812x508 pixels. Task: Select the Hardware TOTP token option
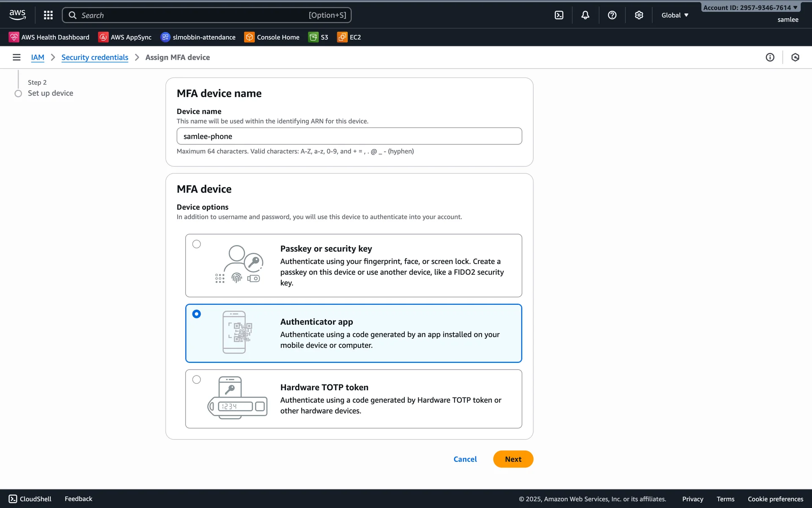(197, 380)
